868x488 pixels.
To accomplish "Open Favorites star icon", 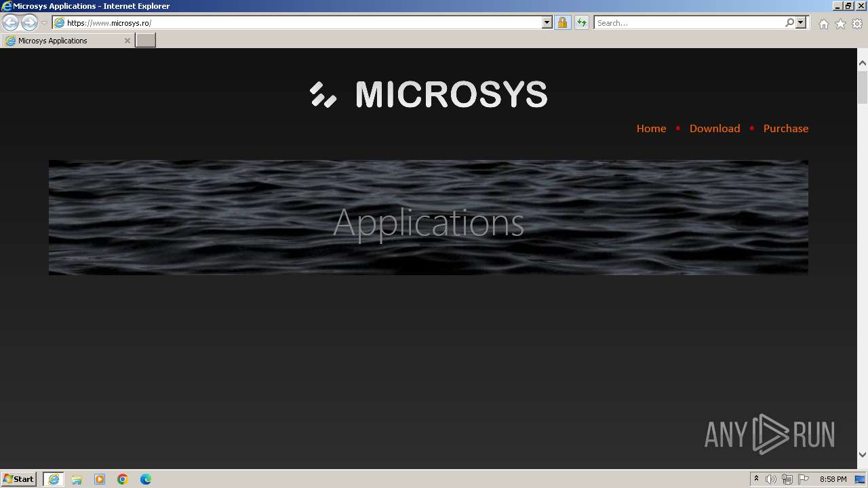I will click(x=840, y=24).
